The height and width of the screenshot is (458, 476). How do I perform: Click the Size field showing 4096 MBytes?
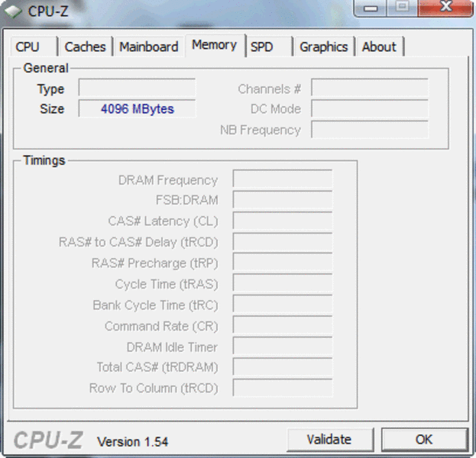pyautogui.click(x=137, y=108)
